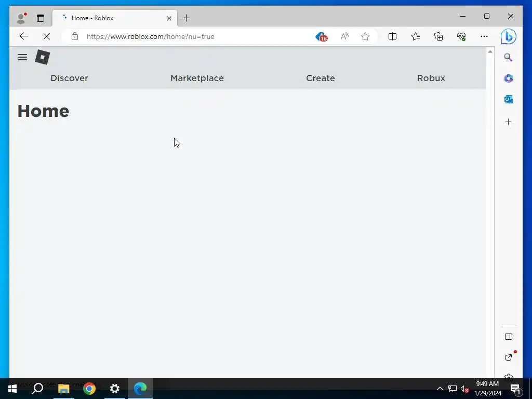532x399 pixels.
Task: Open the notification center
Action: coord(515,389)
